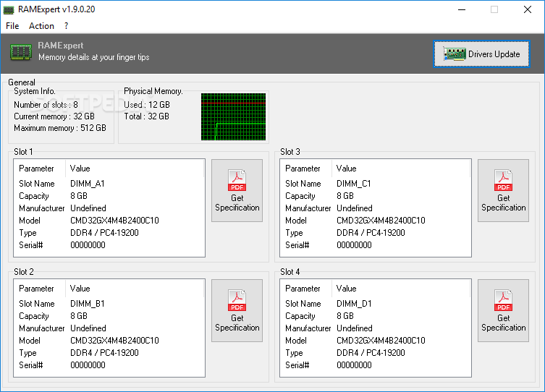Click Value column header in Slot 4
The width and height of the screenshot is (545, 392).
[x=401, y=289]
